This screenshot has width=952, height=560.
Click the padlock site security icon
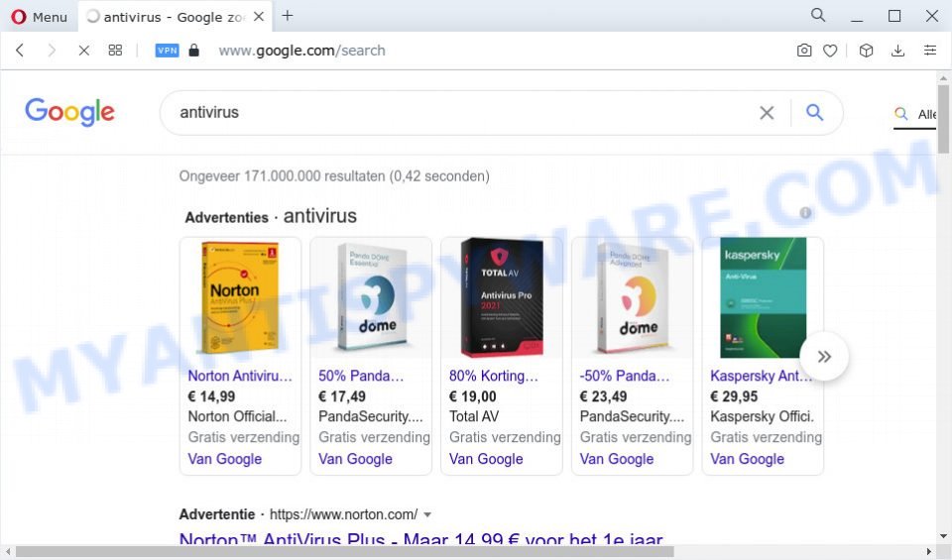coord(193,50)
